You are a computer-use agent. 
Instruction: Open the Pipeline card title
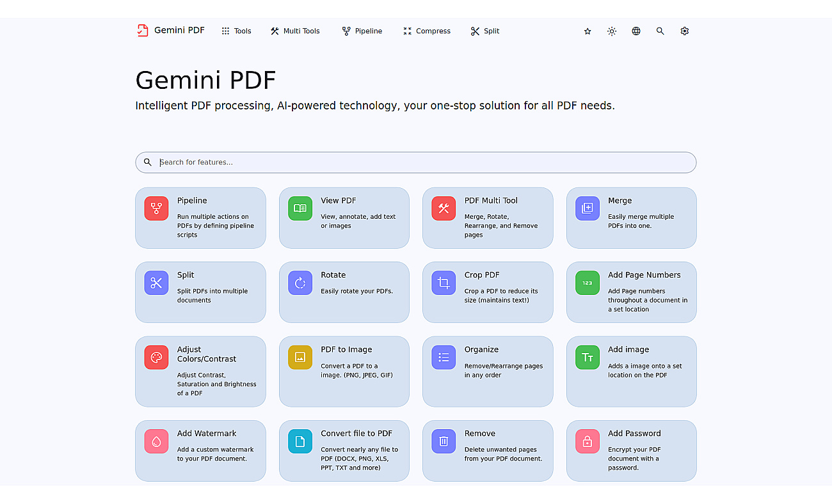(192, 201)
